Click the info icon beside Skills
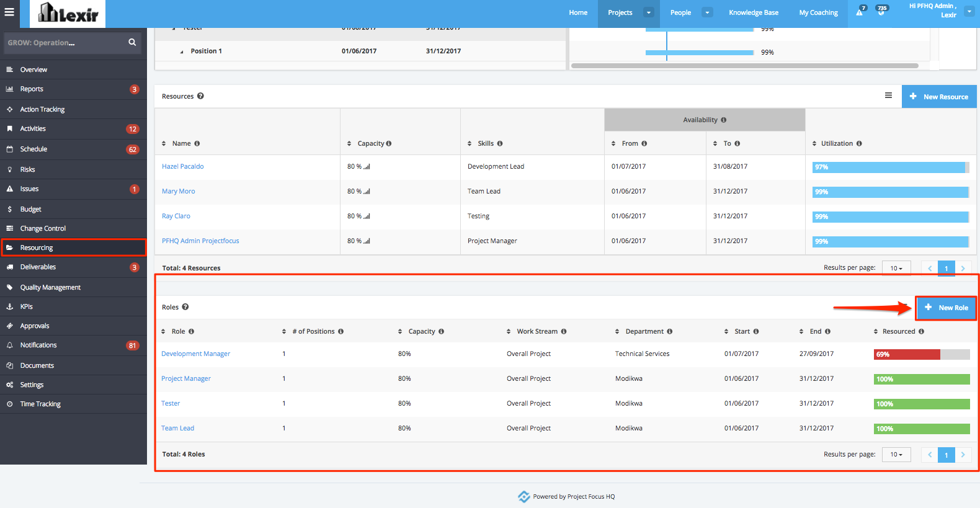 [500, 143]
